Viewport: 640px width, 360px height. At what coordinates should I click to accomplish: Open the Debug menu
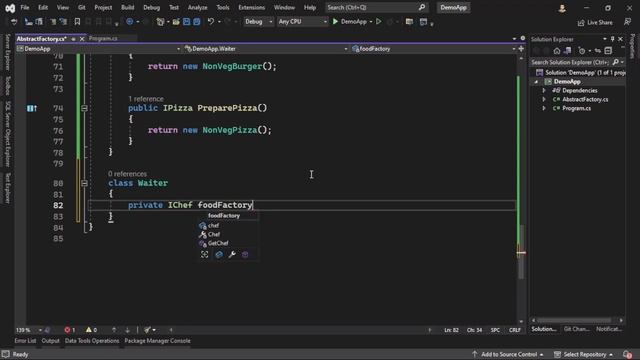(x=151, y=7)
